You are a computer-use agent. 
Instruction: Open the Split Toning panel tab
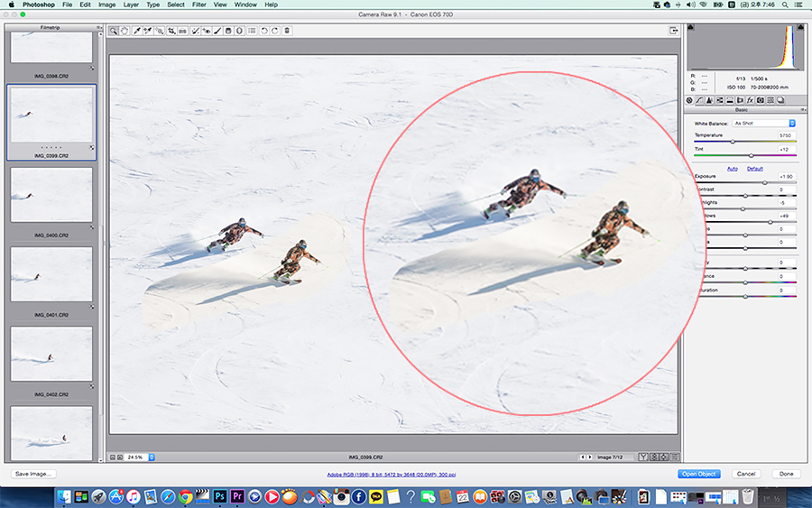tap(730, 100)
